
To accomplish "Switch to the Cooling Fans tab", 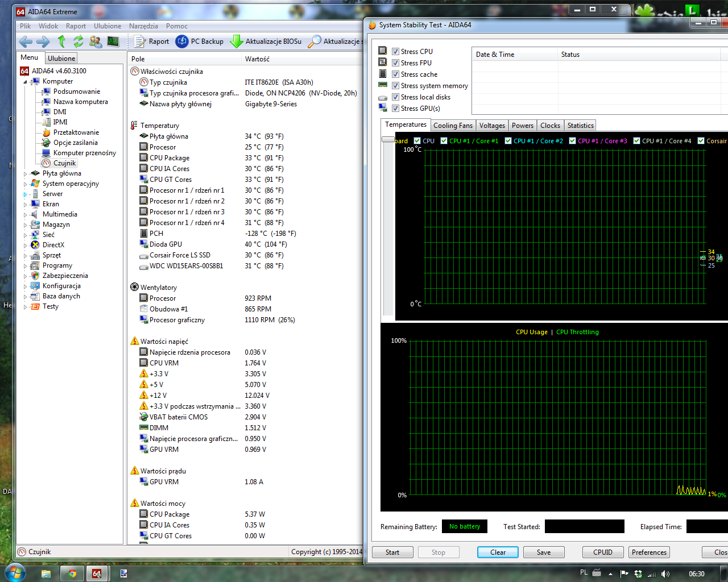I will [x=453, y=126].
